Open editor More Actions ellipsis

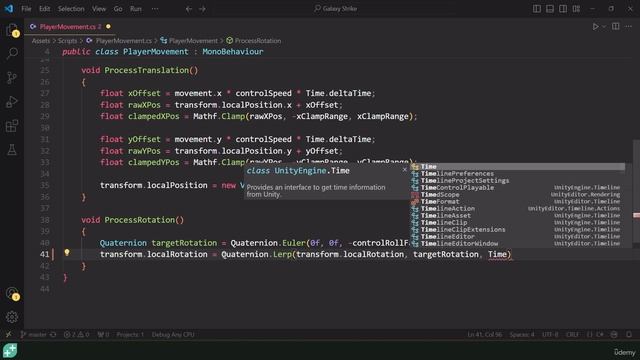[x=629, y=27]
